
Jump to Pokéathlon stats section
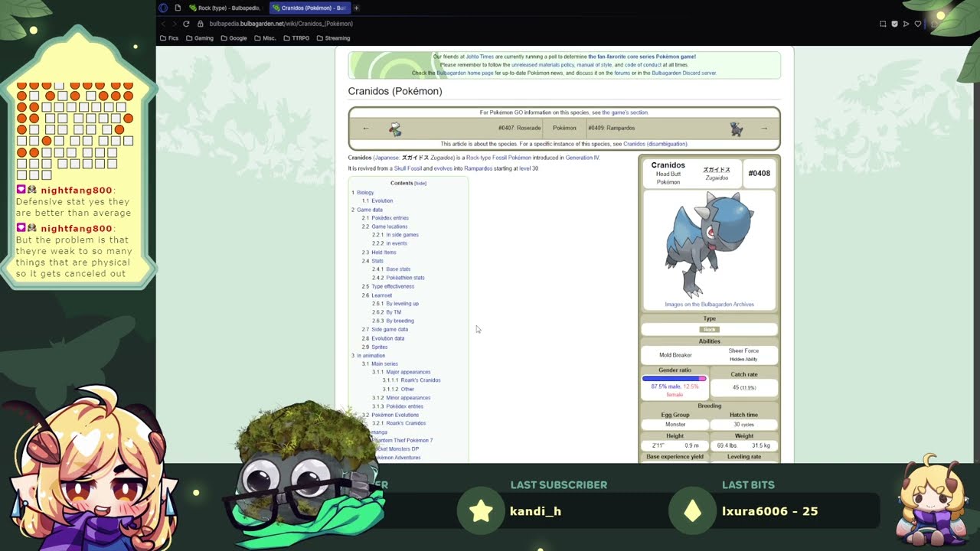[406, 278]
